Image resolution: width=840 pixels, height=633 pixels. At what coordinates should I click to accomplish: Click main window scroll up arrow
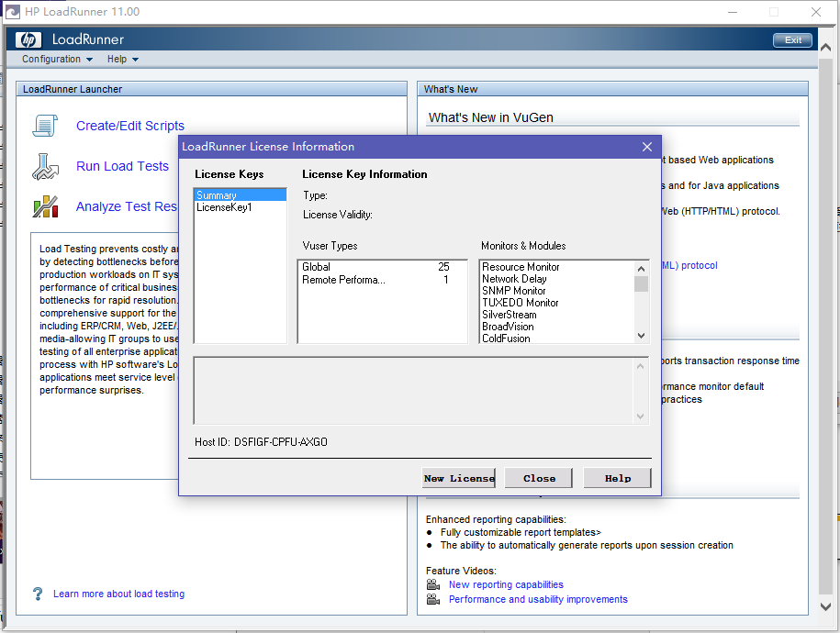click(825, 48)
